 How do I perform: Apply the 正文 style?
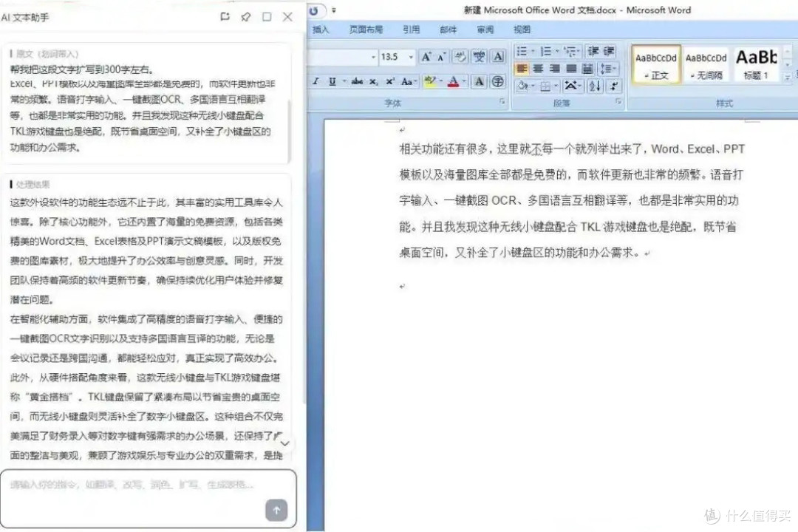[x=656, y=64]
